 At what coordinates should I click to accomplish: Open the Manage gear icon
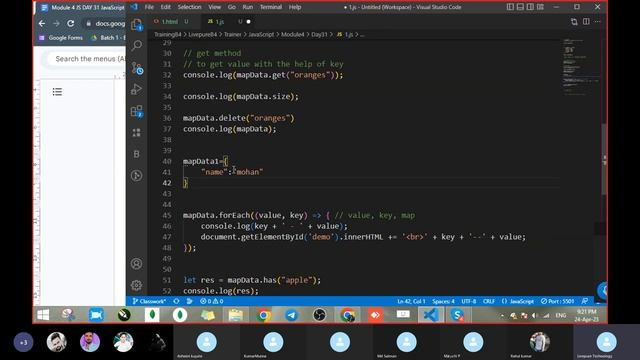click(x=137, y=285)
